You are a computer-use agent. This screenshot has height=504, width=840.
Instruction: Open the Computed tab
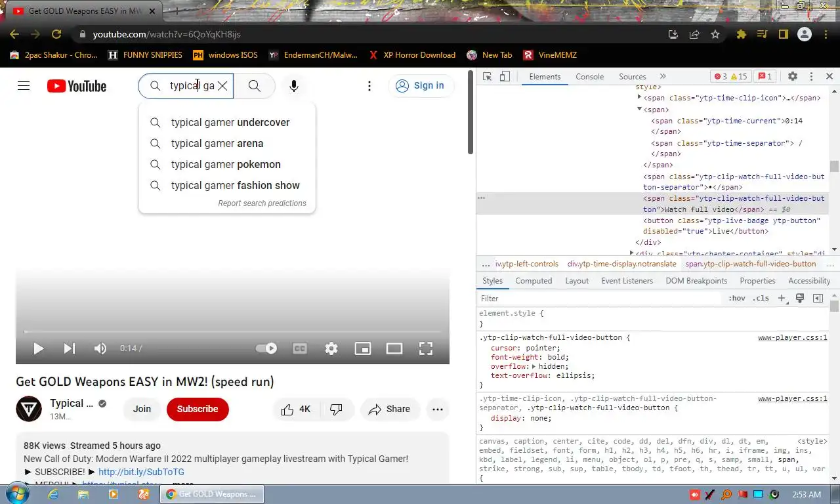(534, 281)
